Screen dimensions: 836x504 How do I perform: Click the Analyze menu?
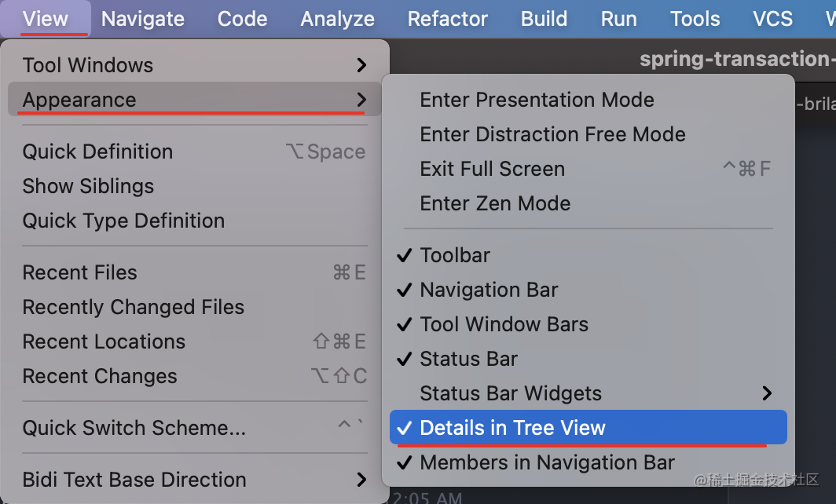coord(338,19)
